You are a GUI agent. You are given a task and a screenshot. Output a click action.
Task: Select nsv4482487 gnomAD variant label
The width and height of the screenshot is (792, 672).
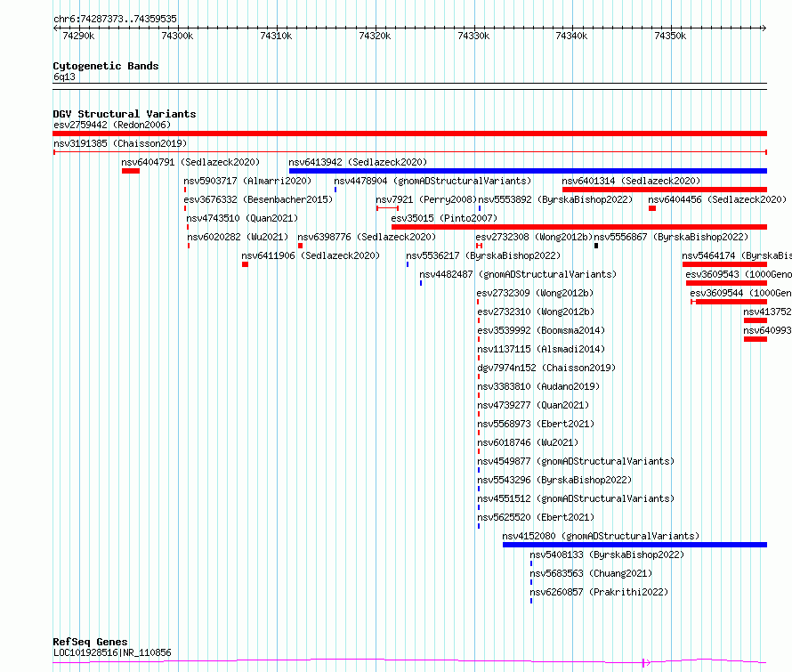coord(518,274)
